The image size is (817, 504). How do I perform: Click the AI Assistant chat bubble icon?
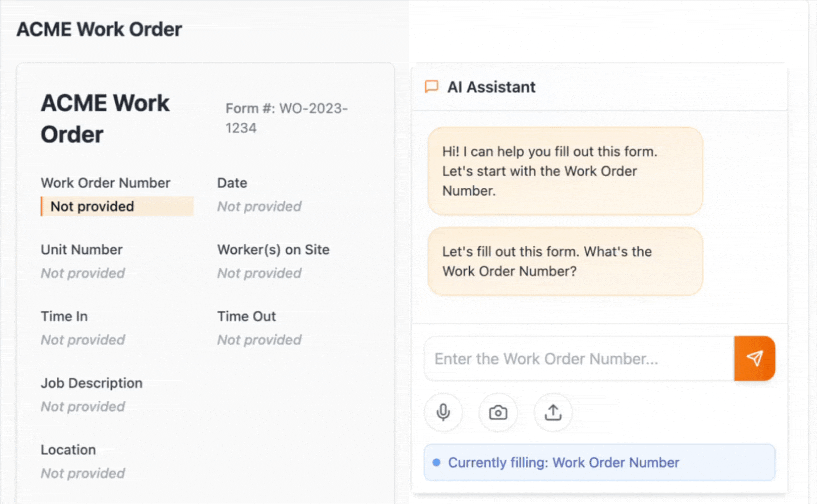tap(431, 87)
